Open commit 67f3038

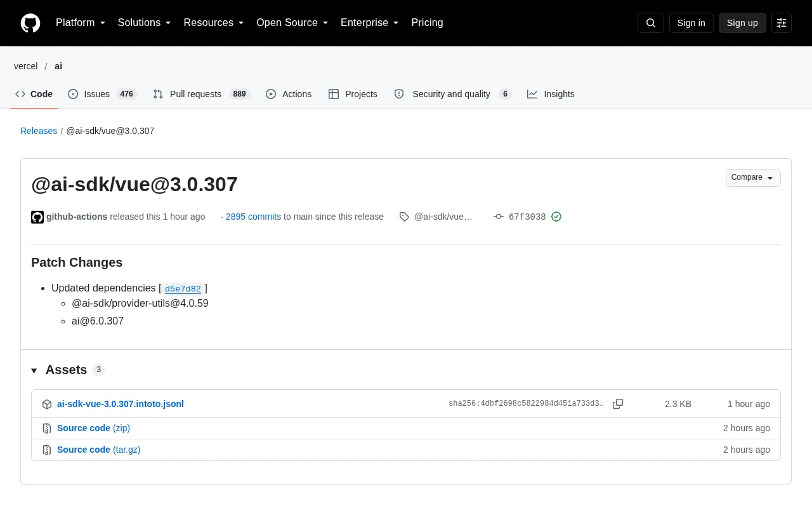coord(527,217)
